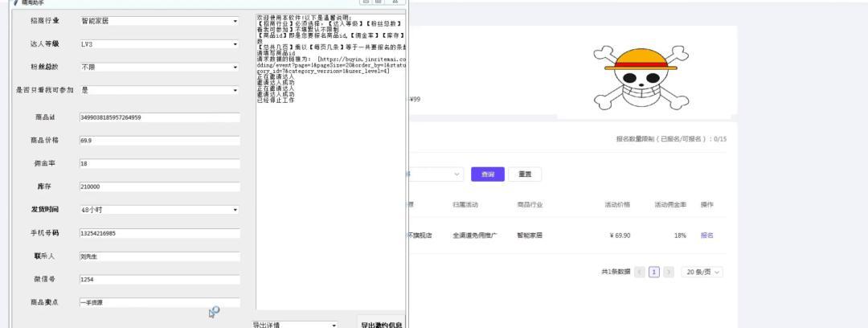Click the 导出邀约信息 button
868x328 pixels.
382,323
